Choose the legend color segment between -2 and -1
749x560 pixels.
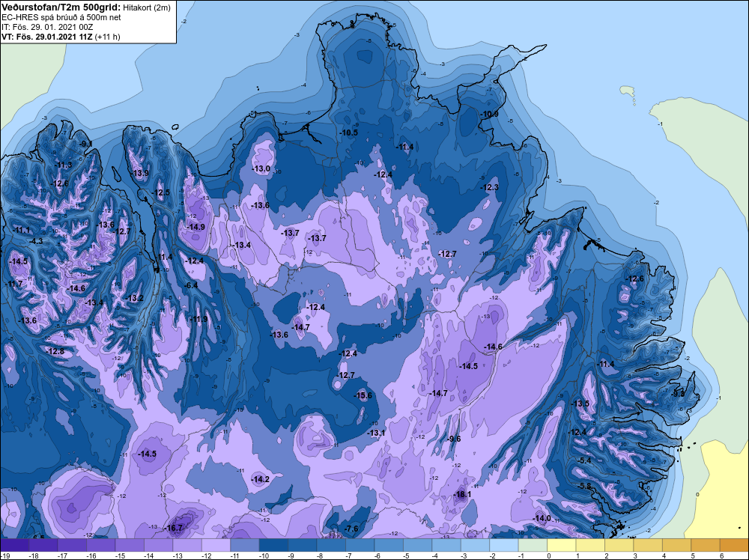click(504, 545)
